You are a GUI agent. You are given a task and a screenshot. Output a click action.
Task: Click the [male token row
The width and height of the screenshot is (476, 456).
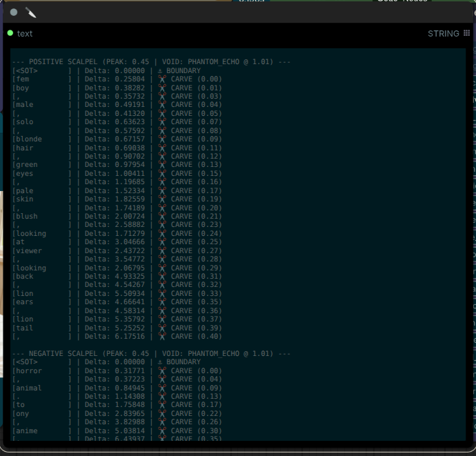[117, 105]
